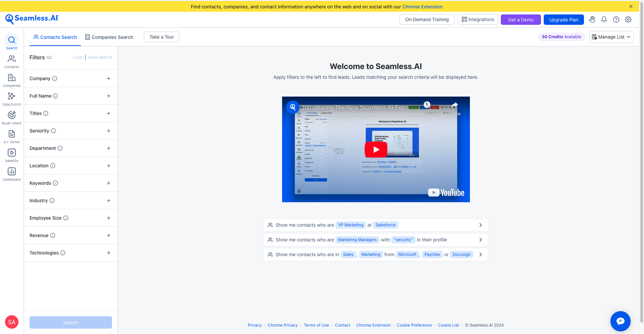Image resolution: width=644 pixels, height=334 pixels.
Task: Click the SA user avatar
Action: pyautogui.click(x=12, y=322)
